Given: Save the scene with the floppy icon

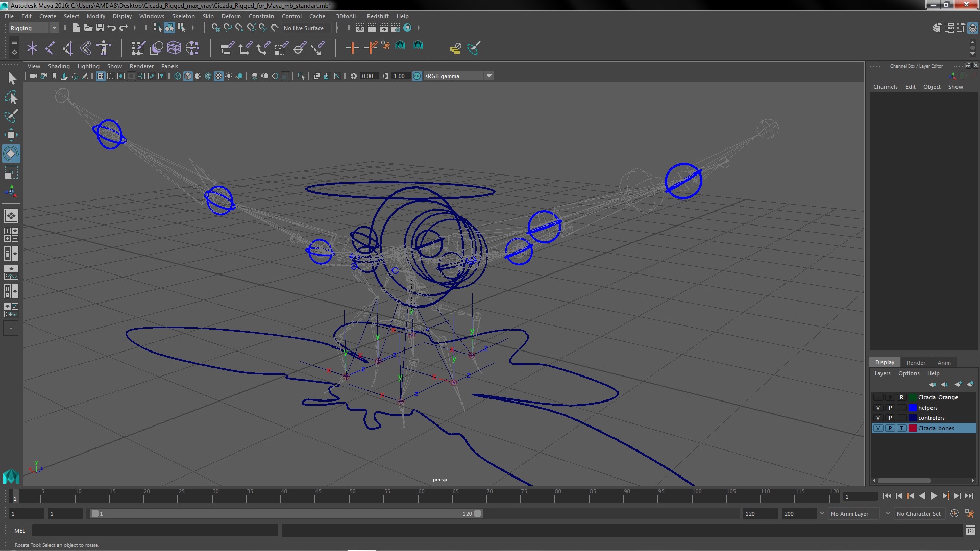Looking at the screenshot, I should (100, 28).
